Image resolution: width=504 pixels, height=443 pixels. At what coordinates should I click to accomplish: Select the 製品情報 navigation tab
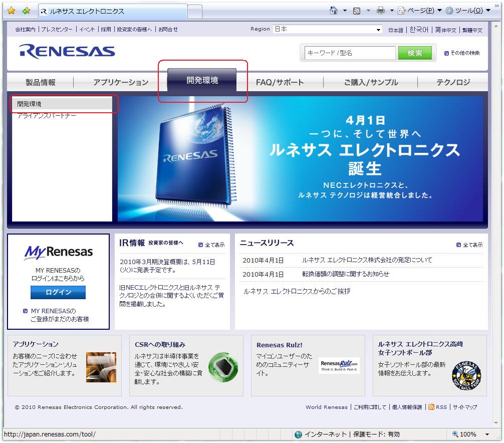[x=41, y=83]
